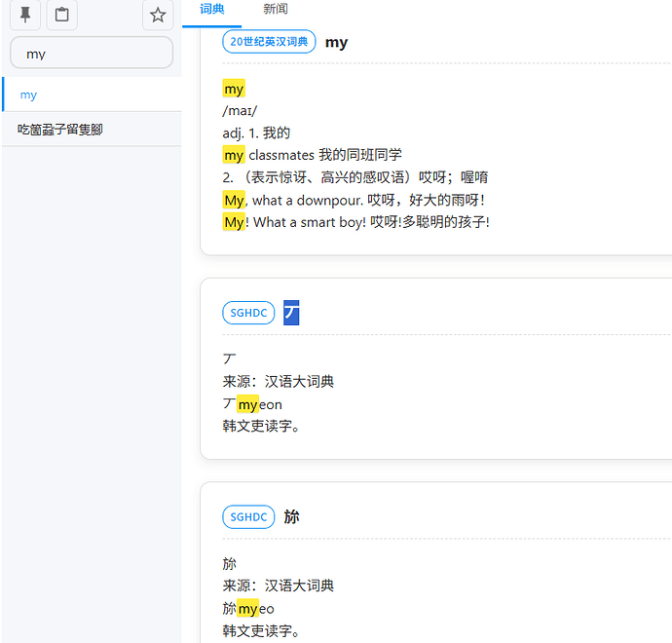Click example "my classmates 我的同班同学"
The width and height of the screenshot is (672, 643).
coord(312,155)
